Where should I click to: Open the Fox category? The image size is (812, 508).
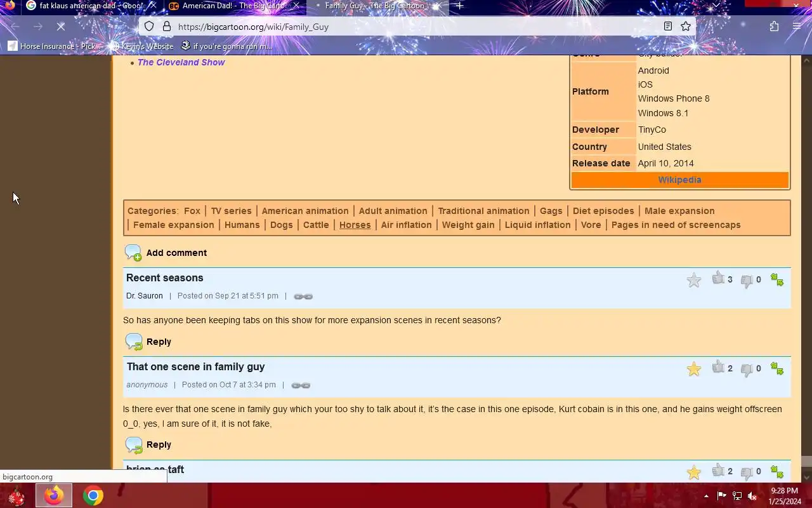pos(192,211)
